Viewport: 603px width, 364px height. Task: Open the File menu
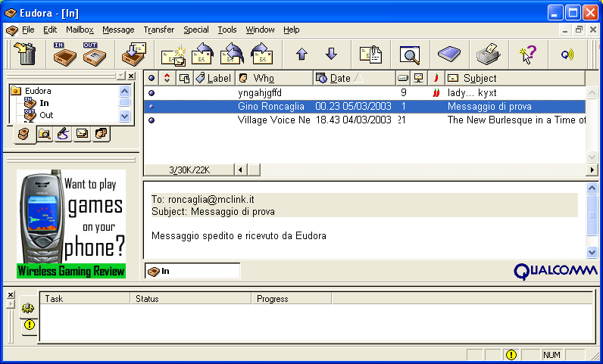pos(28,30)
